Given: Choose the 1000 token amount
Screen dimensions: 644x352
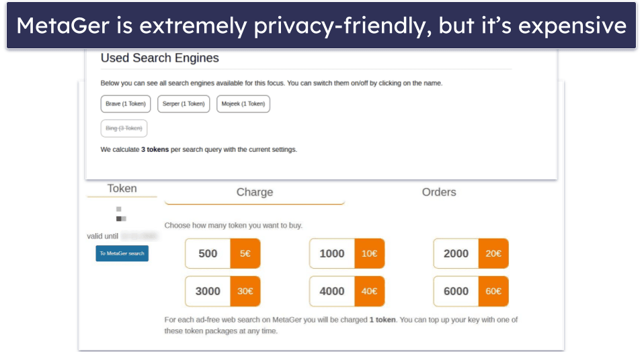Looking at the screenshot, I should (332, 254).
